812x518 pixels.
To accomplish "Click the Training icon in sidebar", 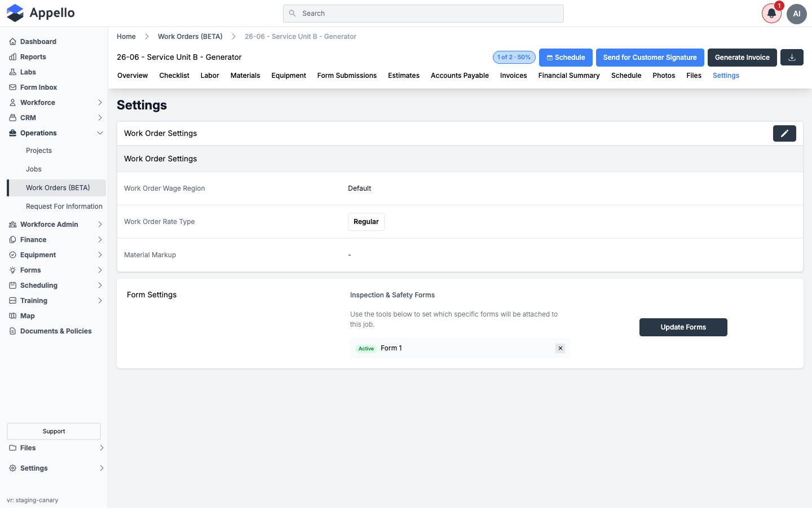I will coord(12,301).
